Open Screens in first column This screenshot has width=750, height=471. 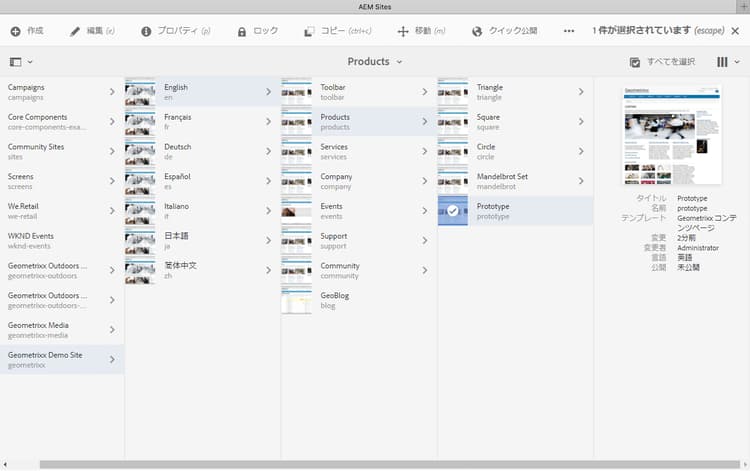[62, 181]
